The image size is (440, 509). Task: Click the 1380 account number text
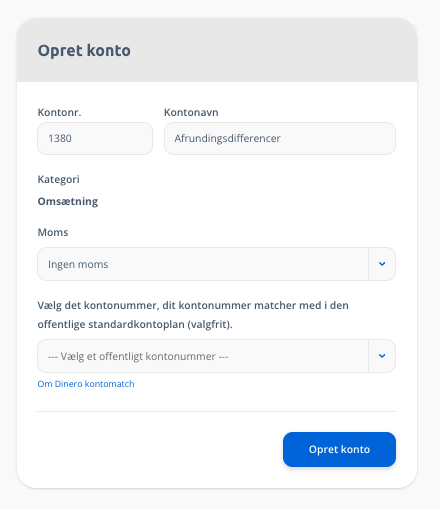pyautogui.click(x=60, y=138)
